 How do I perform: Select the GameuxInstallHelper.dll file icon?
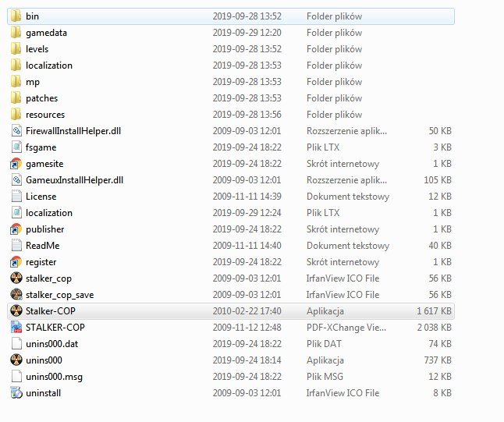16,180
